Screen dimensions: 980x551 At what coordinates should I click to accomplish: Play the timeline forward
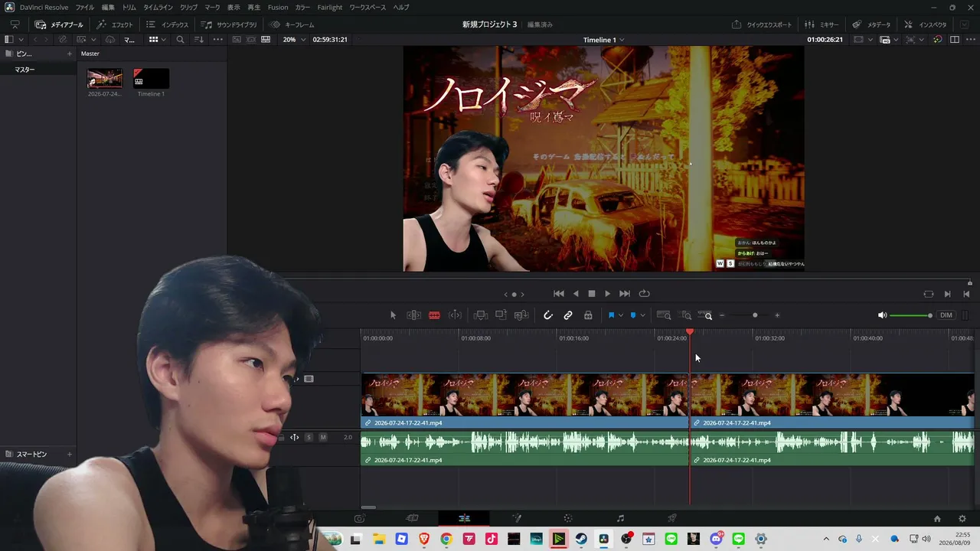click(608, 294)
